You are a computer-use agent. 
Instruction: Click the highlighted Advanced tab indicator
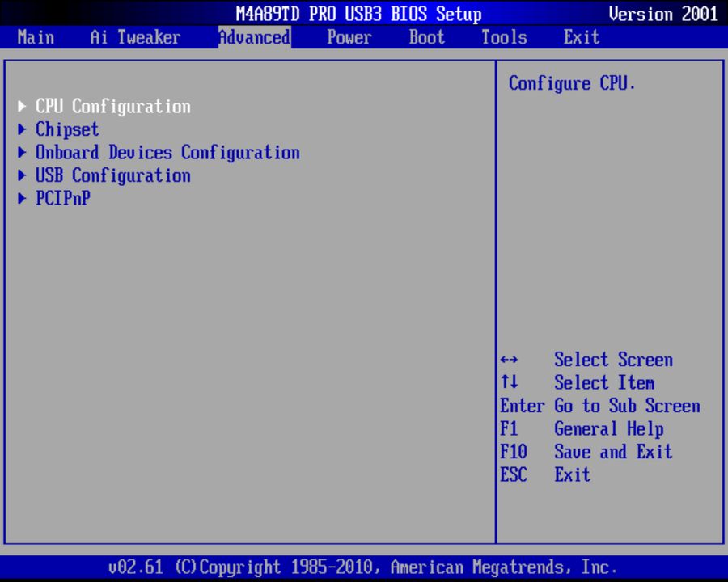(254, 37)
